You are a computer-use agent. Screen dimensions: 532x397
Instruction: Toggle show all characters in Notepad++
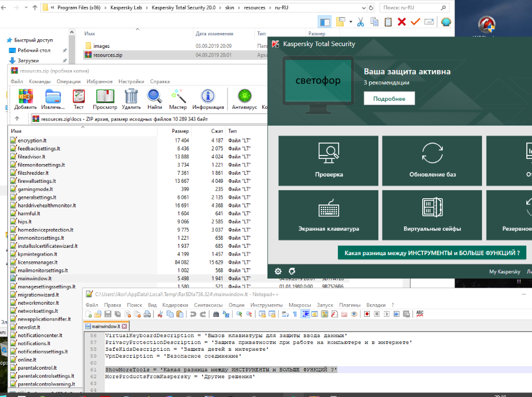click(296, 314)
